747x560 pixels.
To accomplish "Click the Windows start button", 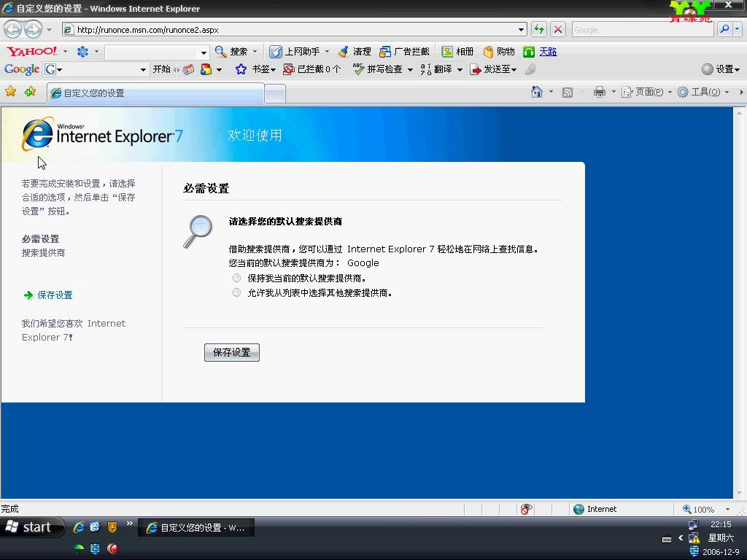I will pos(32,527).
